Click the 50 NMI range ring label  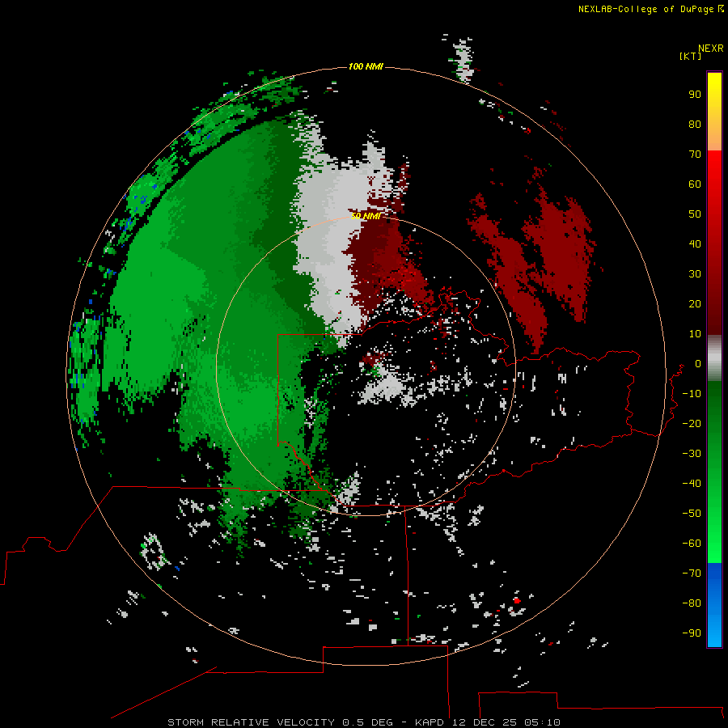coord(366,216)
